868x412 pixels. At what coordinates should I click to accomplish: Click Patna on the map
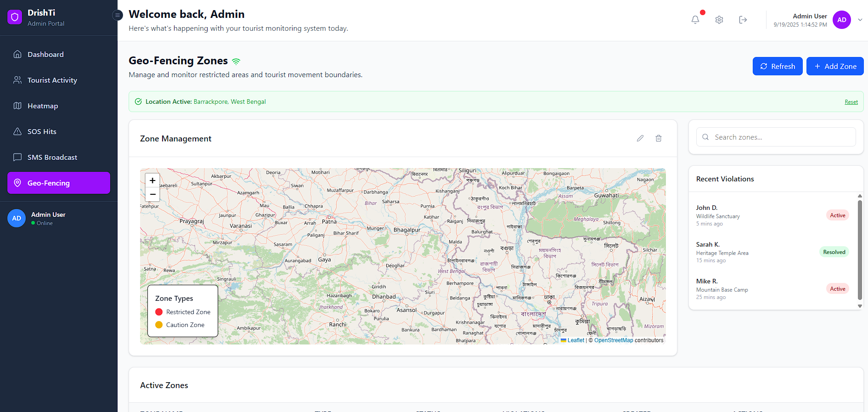[329, 221]
